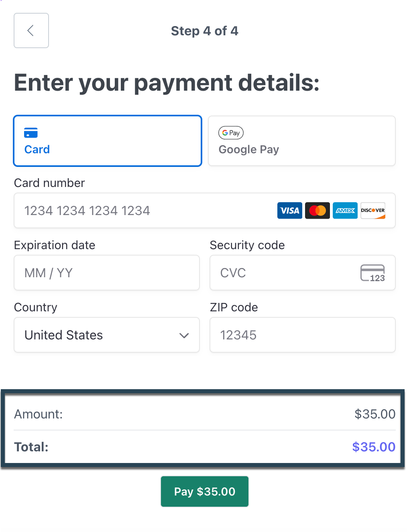Click the CVC card hint icon
This screenshot has height=532, width=407.
point(372,273)
